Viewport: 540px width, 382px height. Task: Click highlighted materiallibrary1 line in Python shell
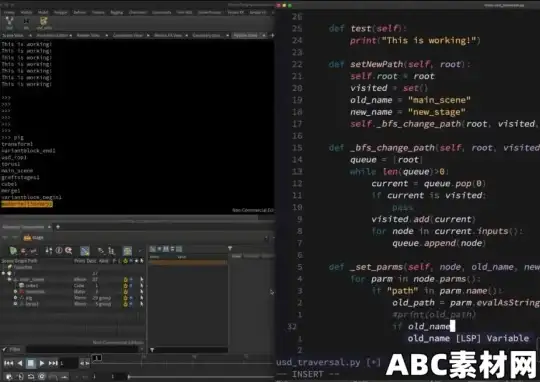coord(27,204)
